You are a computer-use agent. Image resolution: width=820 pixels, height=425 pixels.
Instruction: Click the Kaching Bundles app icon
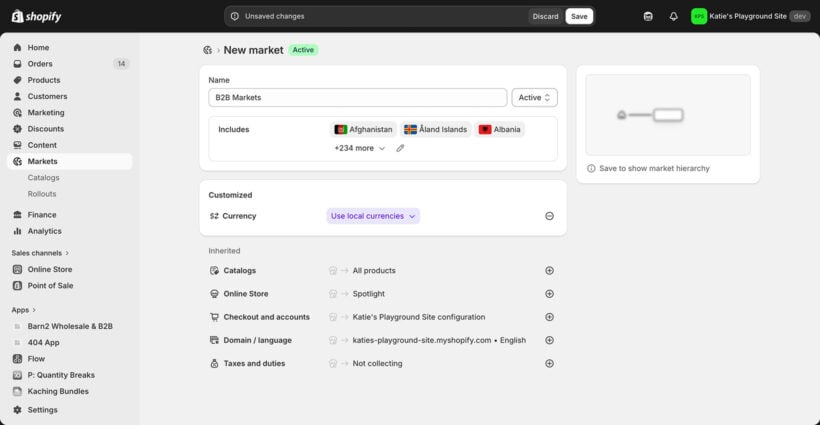click(x=17, y=391)
